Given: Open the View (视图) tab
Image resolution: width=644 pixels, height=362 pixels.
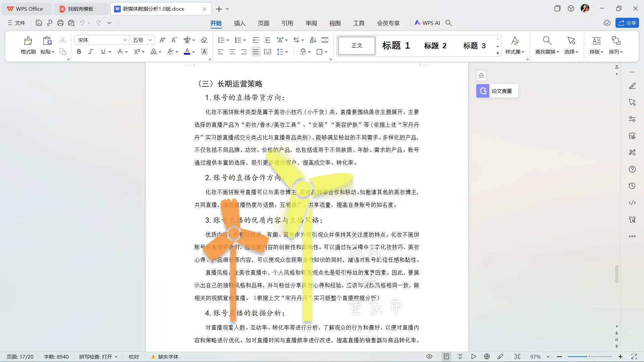Looking at the screenshot, I should pyautogui.click(x=335, y=23).
